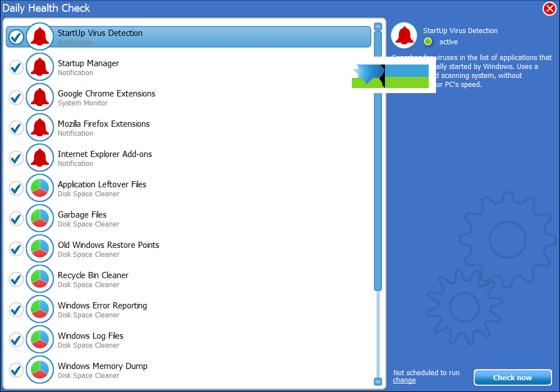Click the green active status indicator
This screenshot has height=392, width=560.
coord(428,41)
